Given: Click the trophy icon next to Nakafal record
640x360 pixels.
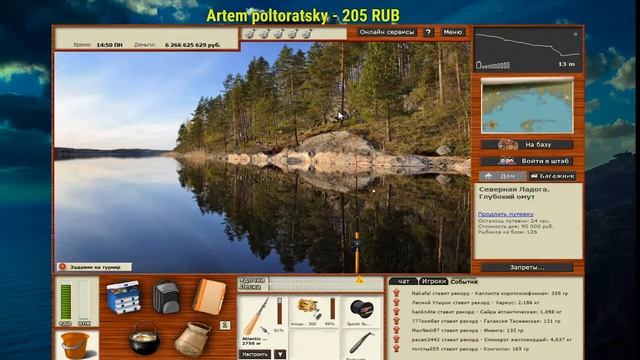Looking at the screenshot, I should coord(396,293).
